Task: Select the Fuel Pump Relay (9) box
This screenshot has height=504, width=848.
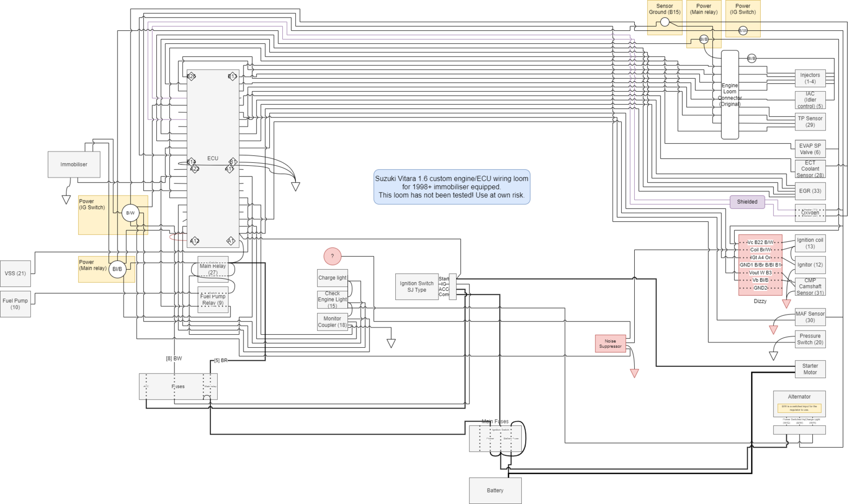Action: click(213, 299)
